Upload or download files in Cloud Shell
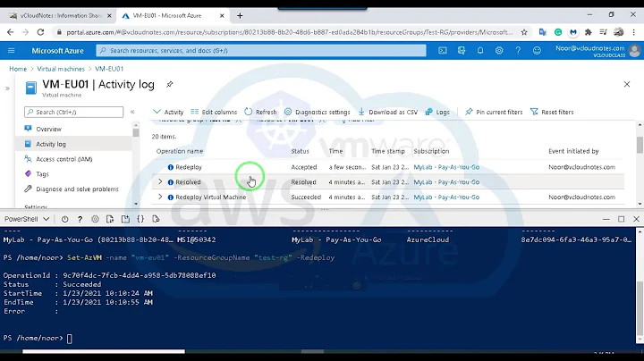644x361 pixels. click(x=110, y=219)
